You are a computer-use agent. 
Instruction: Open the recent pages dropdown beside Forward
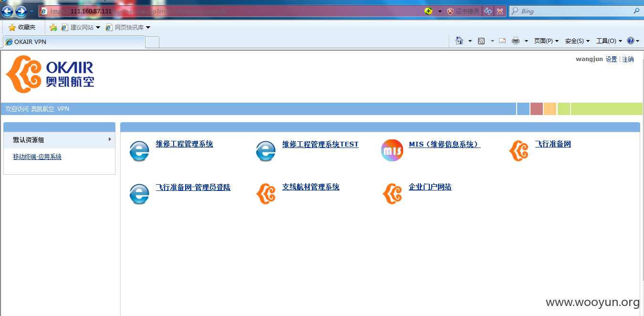point(32,11)
